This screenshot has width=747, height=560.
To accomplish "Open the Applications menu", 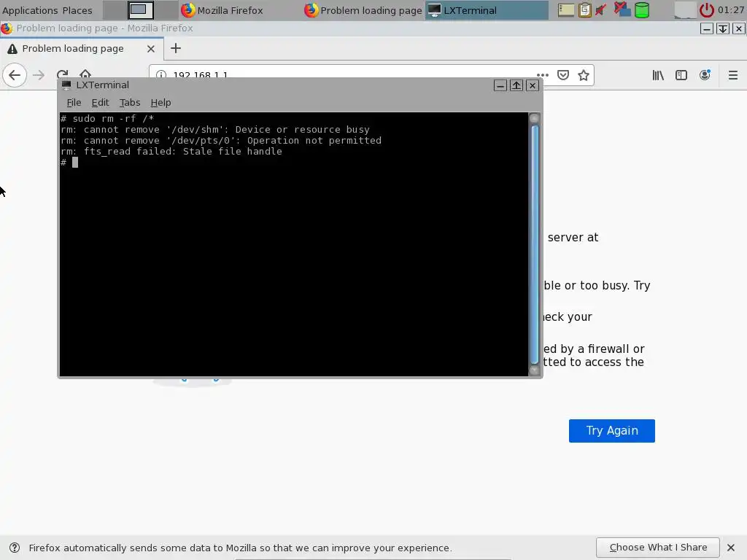I will tap(30, 10).
